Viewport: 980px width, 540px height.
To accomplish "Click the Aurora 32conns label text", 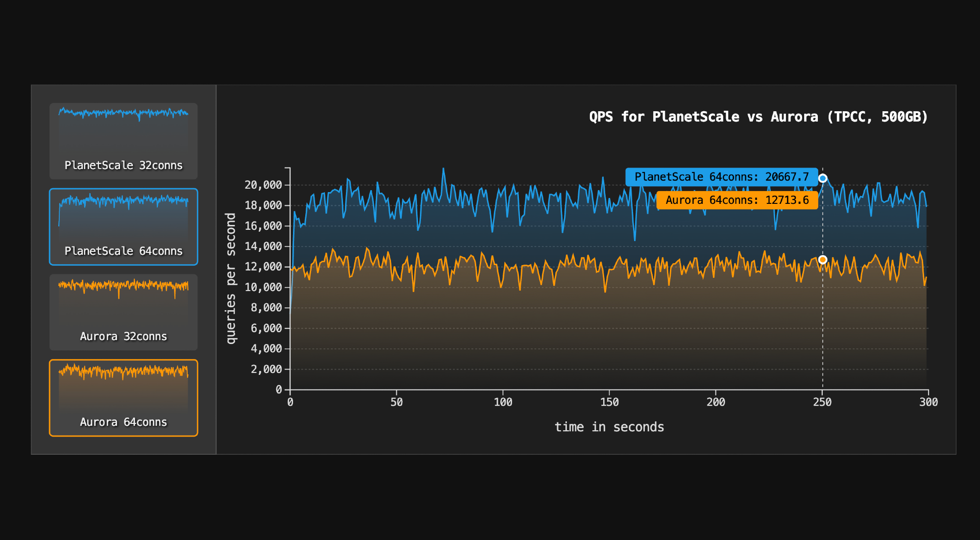I will click(123, 337).
